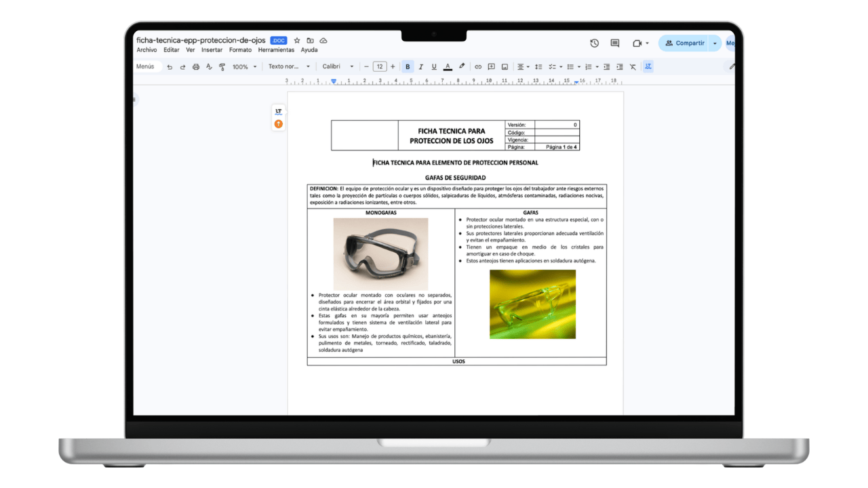Open the text color picker
The image size is (868, 488).
[447, 66]
